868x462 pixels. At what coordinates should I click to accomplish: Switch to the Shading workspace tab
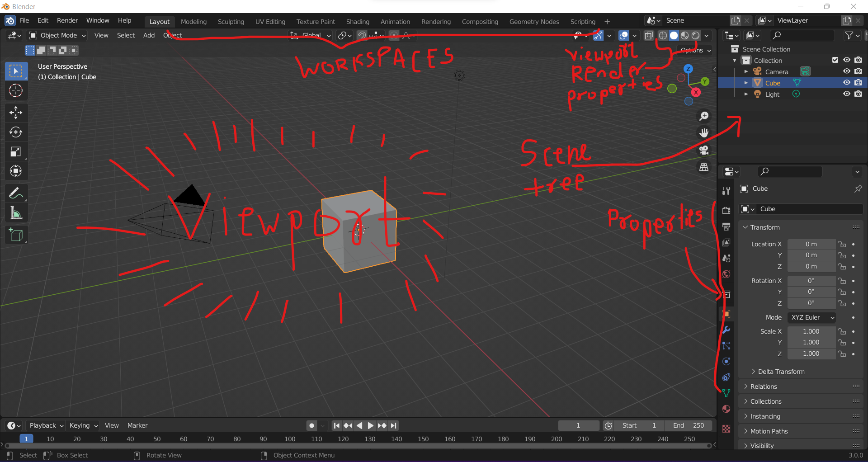click(358, 22)
